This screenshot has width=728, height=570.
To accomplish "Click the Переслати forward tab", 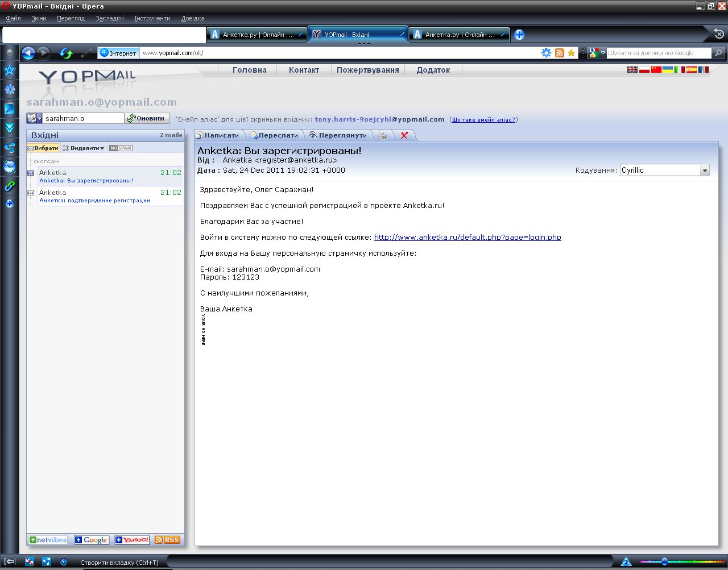I will pos(274,135).
